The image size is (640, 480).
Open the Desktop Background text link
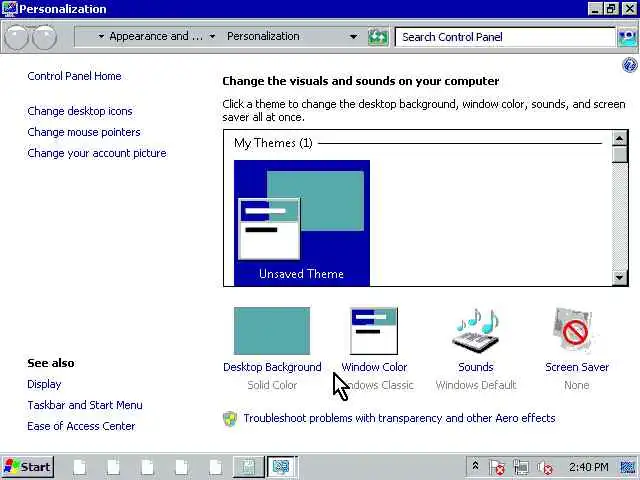[x=272, y=367]
